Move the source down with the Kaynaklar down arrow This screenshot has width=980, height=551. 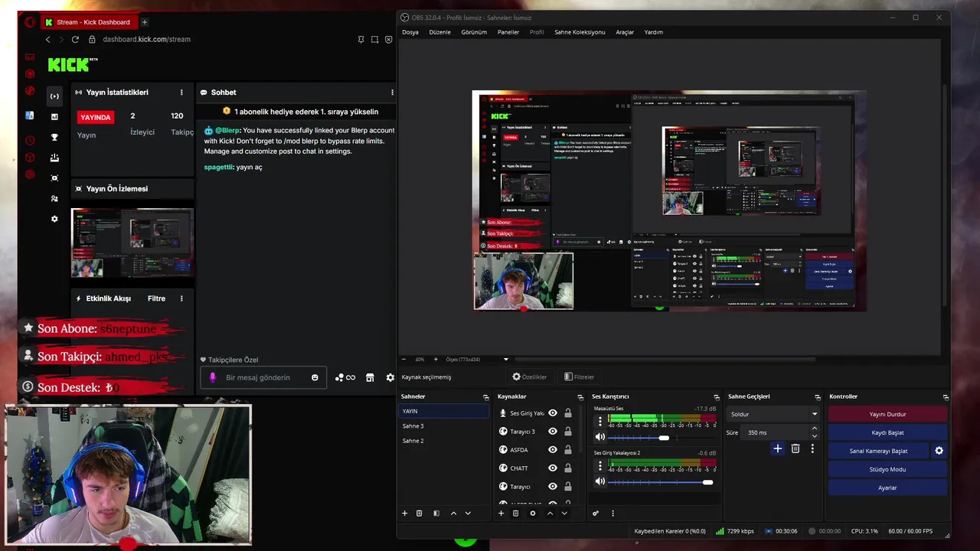point(564,513)
